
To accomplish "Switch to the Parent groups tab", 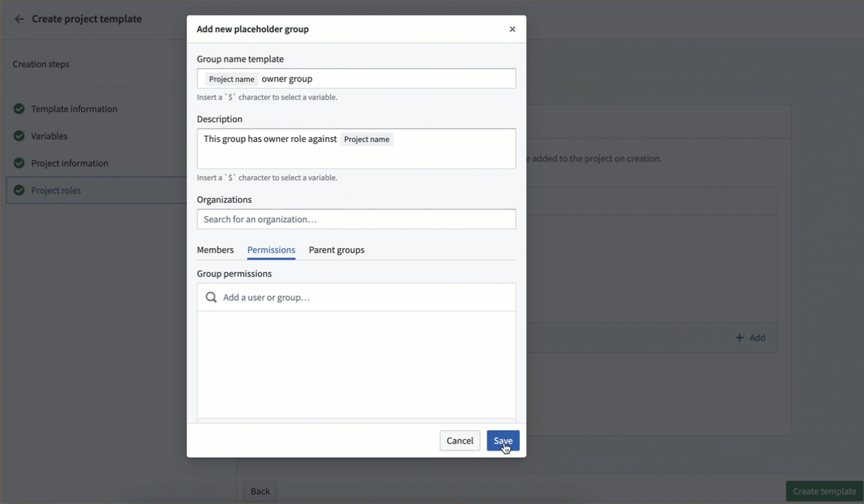I will click(x=336, y=250).
